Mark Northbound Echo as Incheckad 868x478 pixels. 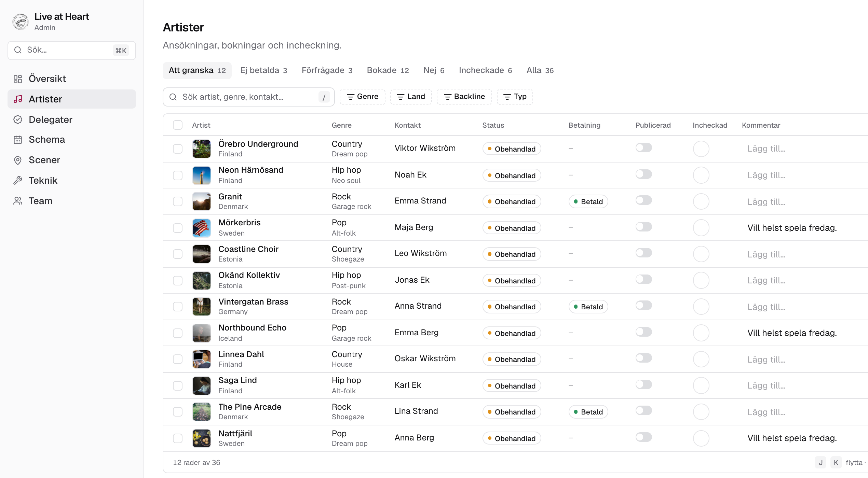701,333
